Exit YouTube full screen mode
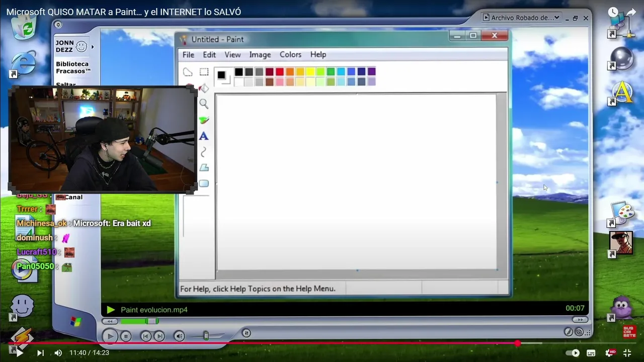 tap(627, 353)
